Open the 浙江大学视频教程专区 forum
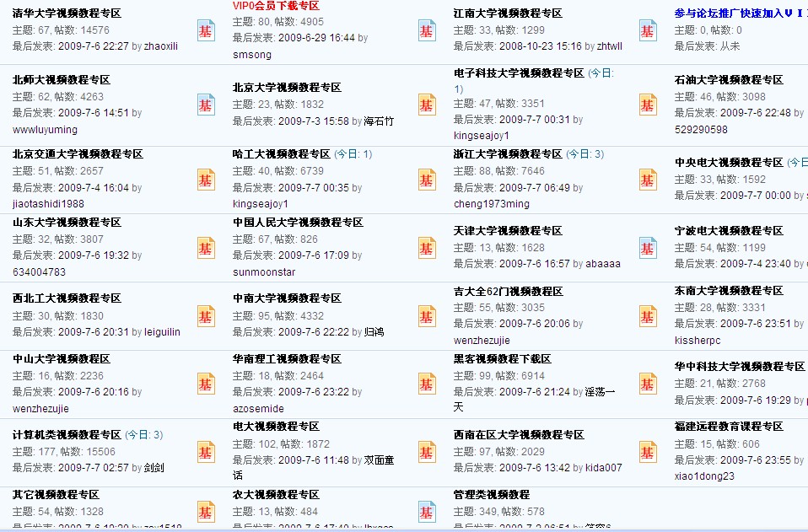This screenshot has width=808, height=532. click(x=508, y=154)
